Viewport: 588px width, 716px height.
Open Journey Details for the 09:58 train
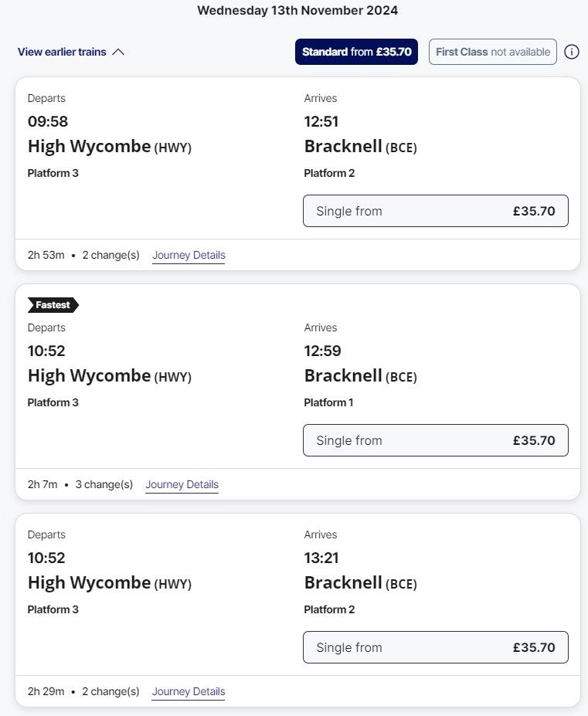coord(189,256)
